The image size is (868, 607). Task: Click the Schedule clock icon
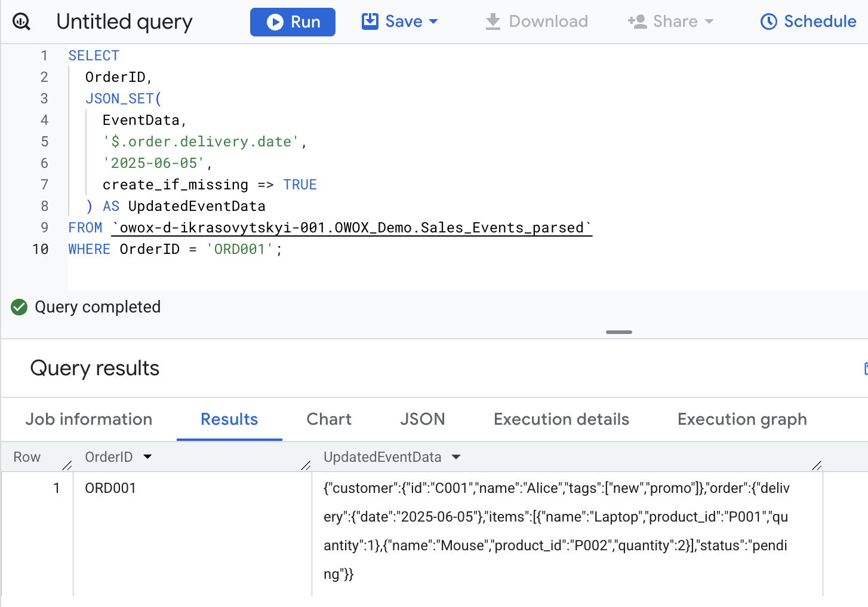tap(769, 22)
